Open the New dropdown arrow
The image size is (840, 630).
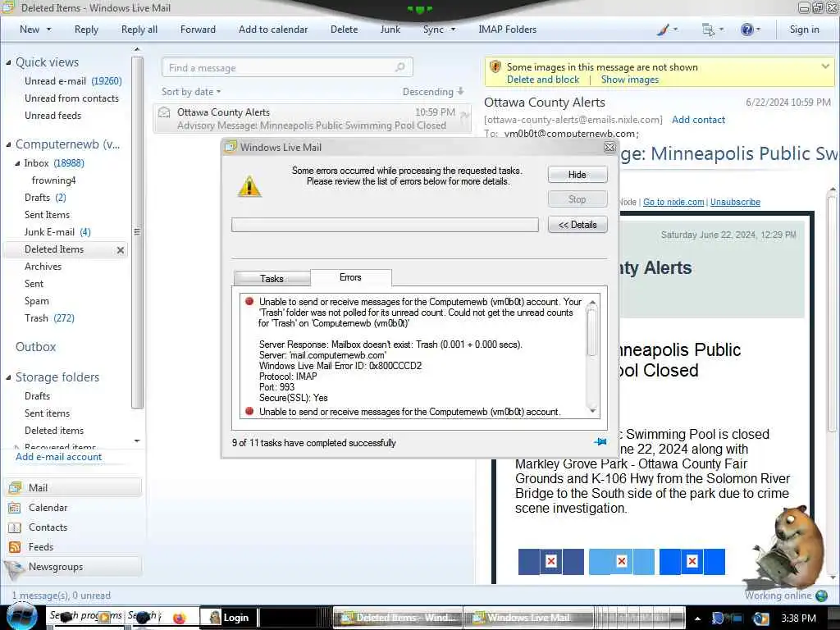pos(48,30)
